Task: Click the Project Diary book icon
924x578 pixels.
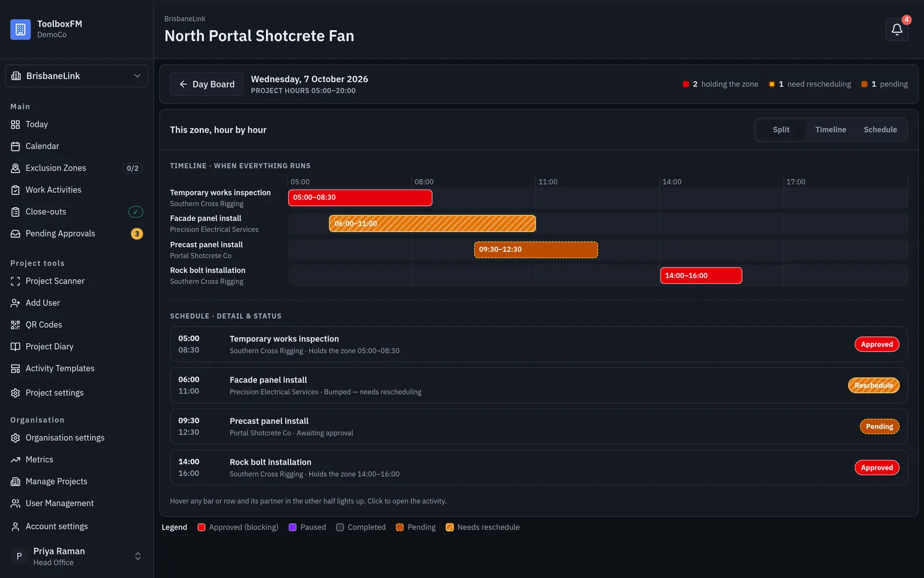Action: tap(16, 346)
